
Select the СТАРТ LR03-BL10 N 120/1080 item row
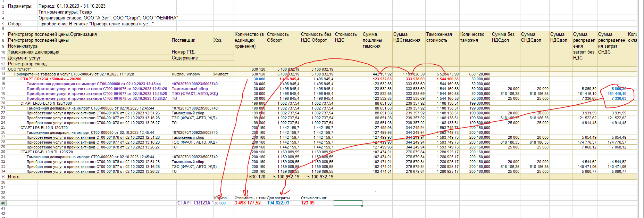46,103
